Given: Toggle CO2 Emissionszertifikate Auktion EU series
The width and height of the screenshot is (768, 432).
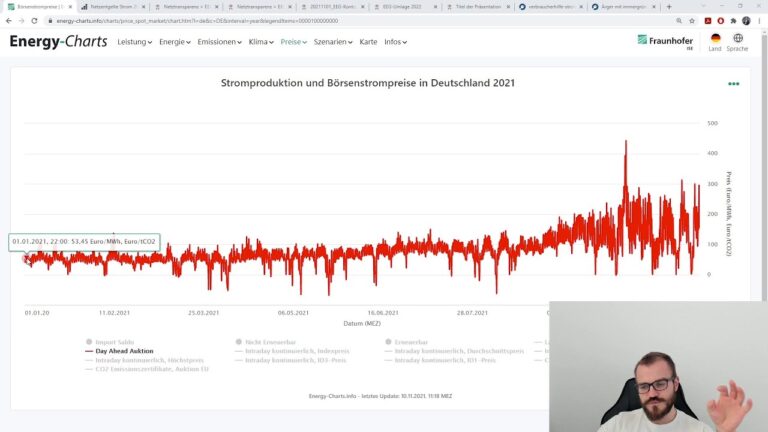Looking at the screenshot, I should point(146,369).
